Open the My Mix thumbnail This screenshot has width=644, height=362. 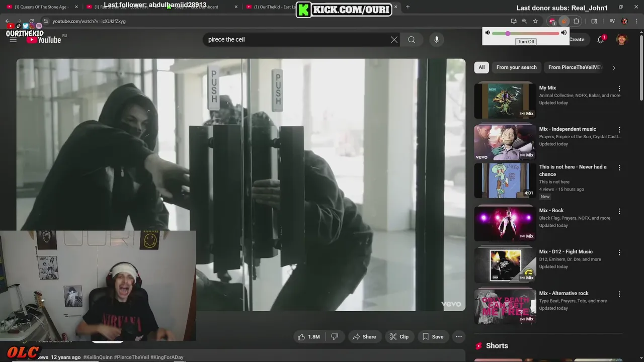click(x=505, y=101)
